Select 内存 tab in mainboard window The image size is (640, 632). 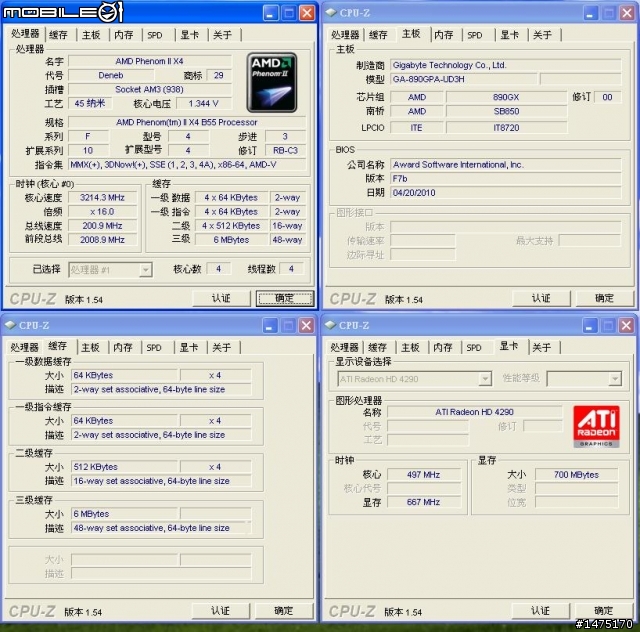444,35
